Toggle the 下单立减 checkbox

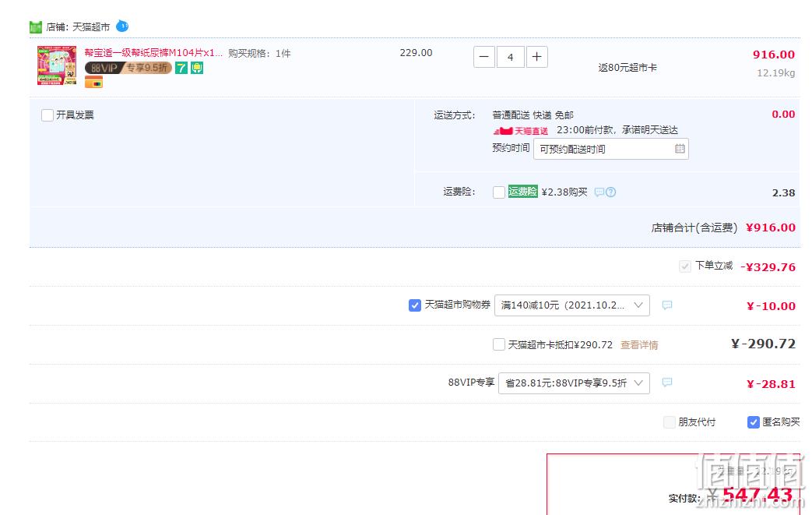685,266
